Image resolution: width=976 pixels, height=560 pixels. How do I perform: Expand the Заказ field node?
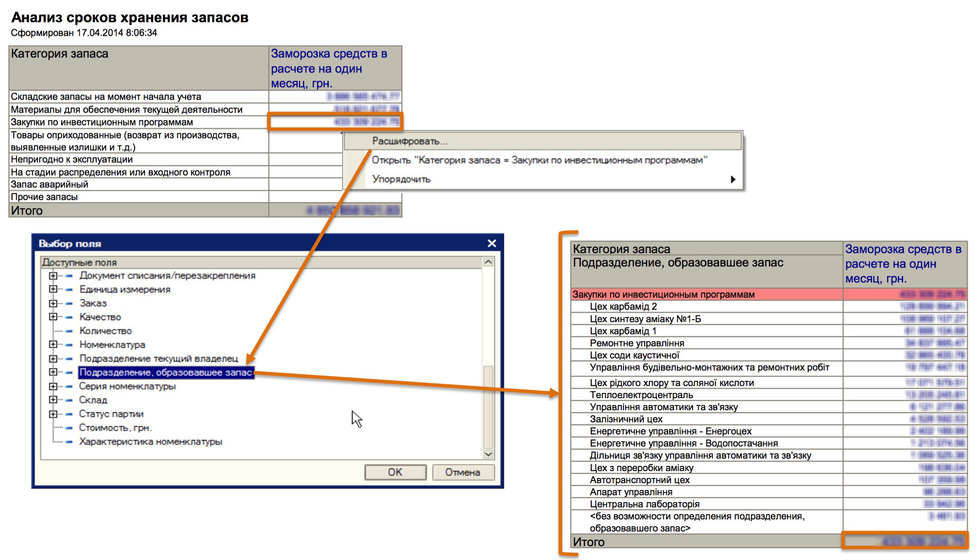tap(53, 303)
